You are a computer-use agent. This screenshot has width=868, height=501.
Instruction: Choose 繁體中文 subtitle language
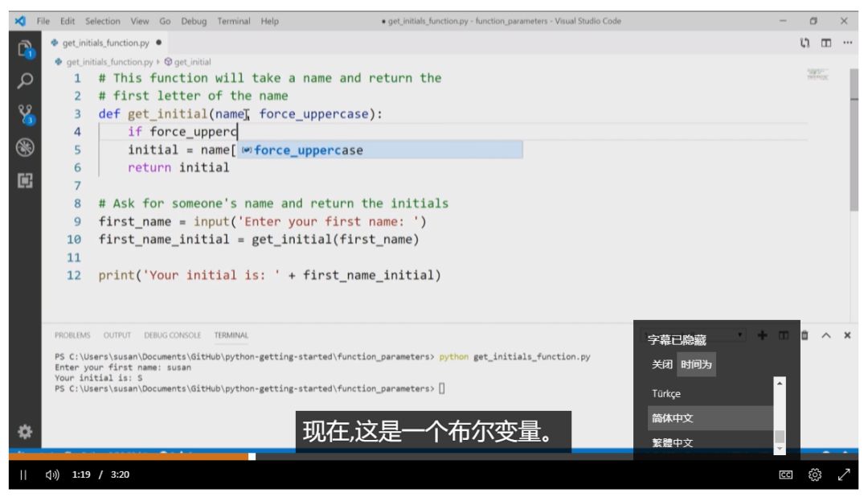[710, 443]
